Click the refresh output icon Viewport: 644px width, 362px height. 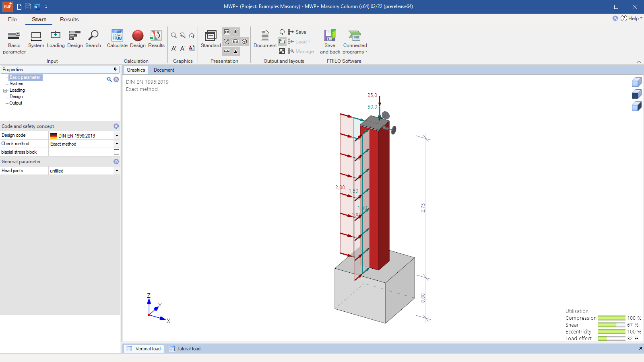282,32
